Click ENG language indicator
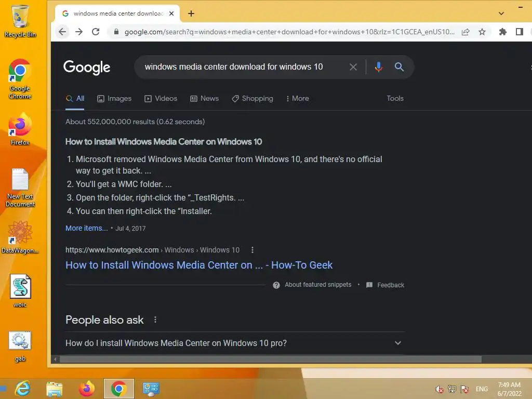532x399 pixels. [482, 389]
